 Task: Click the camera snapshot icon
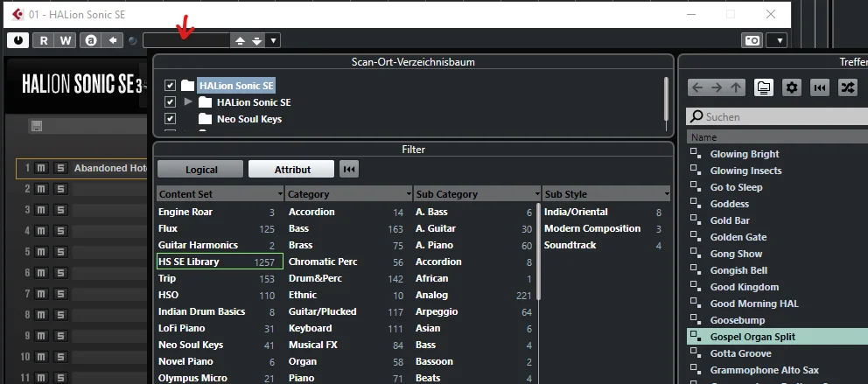752,40
